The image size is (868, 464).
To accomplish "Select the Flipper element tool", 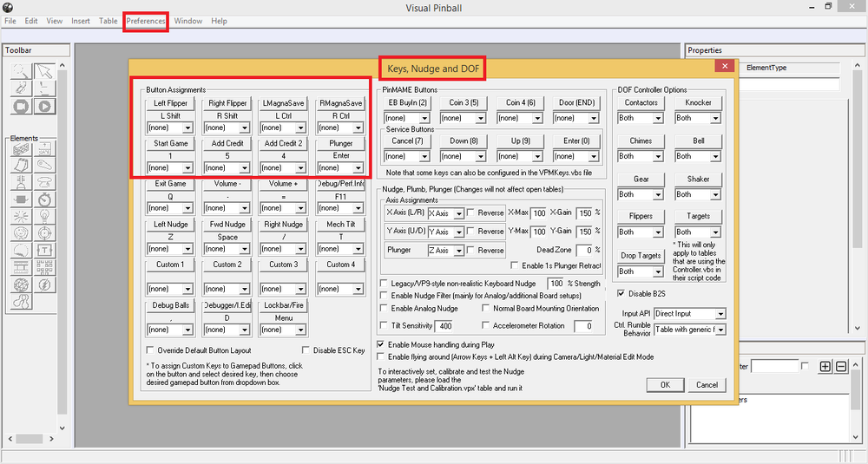I will (x=44, y=165).
